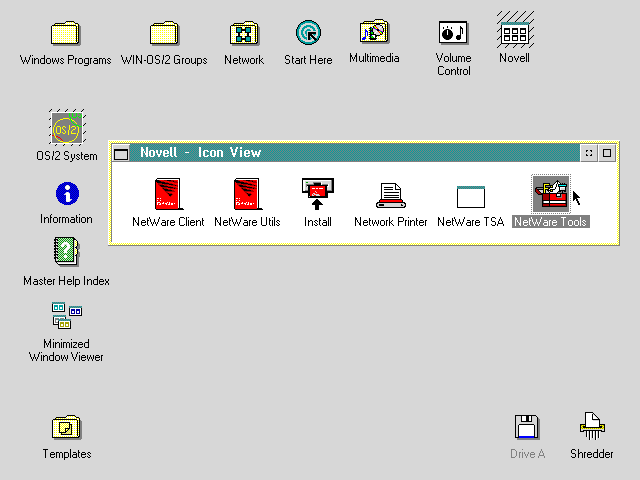Select the Network folder icon
Screen dimensions: 640x480
pos(244,33)
